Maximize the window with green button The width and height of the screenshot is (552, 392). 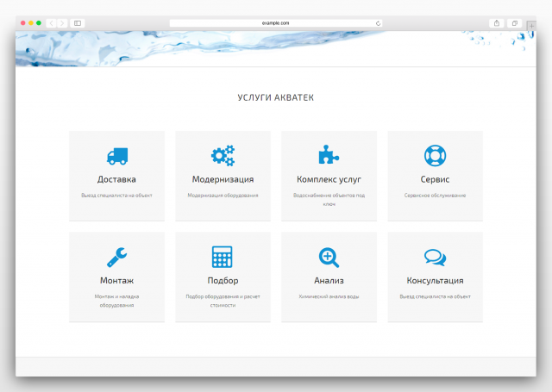pyautogui.click(x=39, y=23)
